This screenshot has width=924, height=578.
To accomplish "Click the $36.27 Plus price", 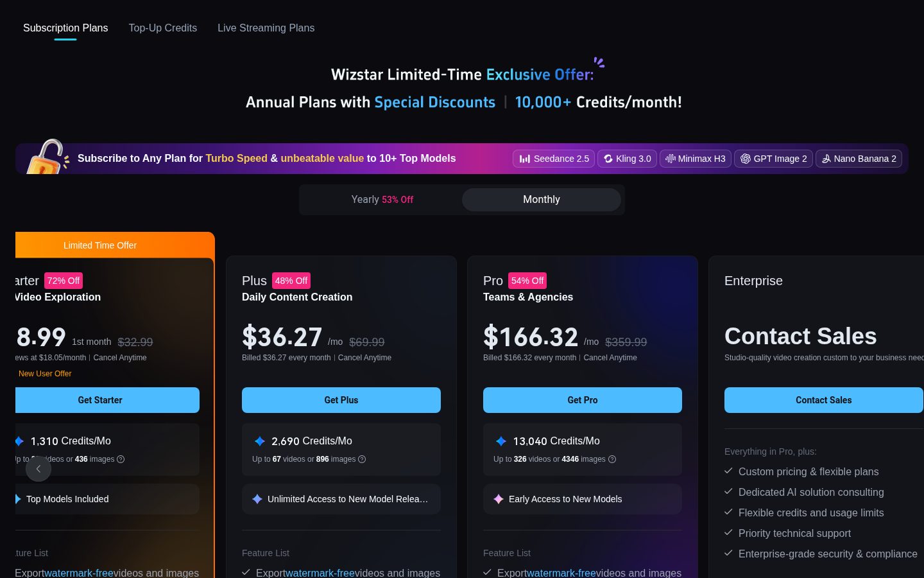I will [x=282, y=337].
